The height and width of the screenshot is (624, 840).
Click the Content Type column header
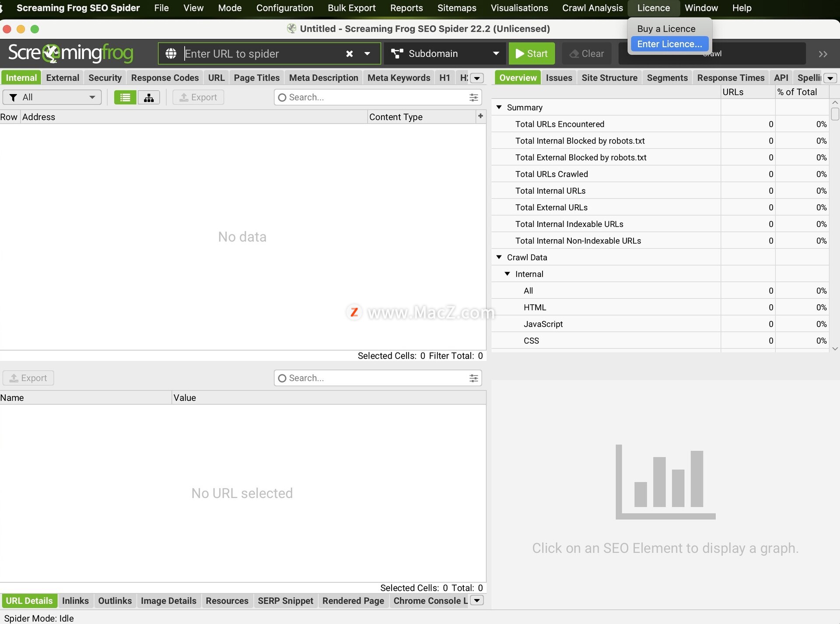click(x=422, y=117)
